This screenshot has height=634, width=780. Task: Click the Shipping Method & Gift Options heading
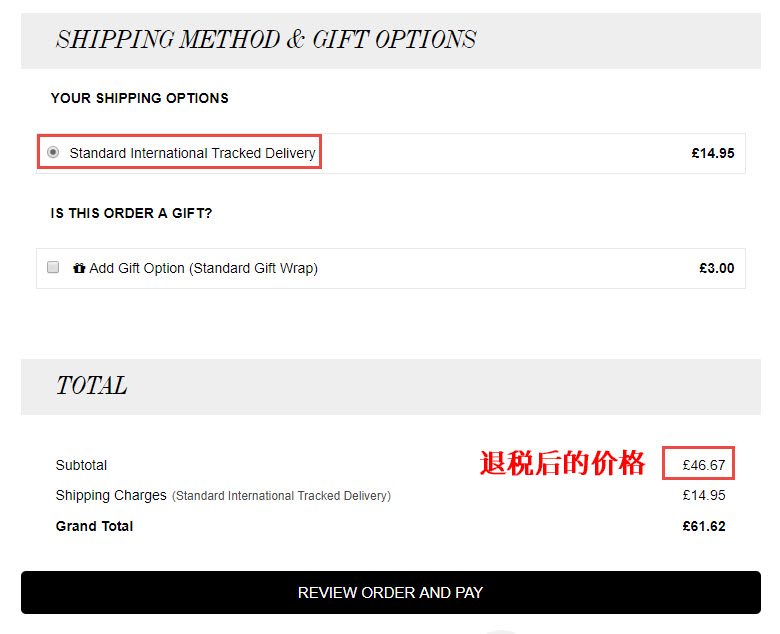pyautogui.click(x=266, y=40)
